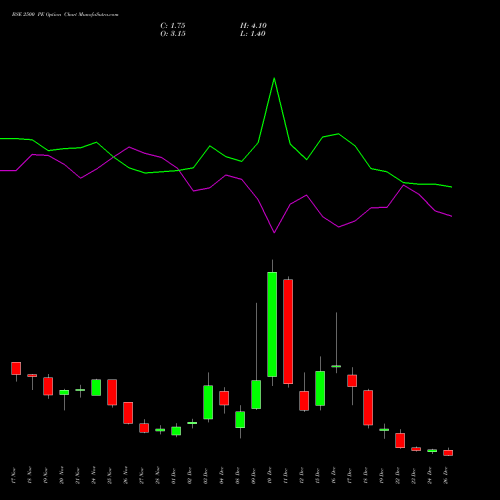Viewport: 500px width, 500px height.
Task: Select the green candle for 24 Nov
Action: pos(96,387)
